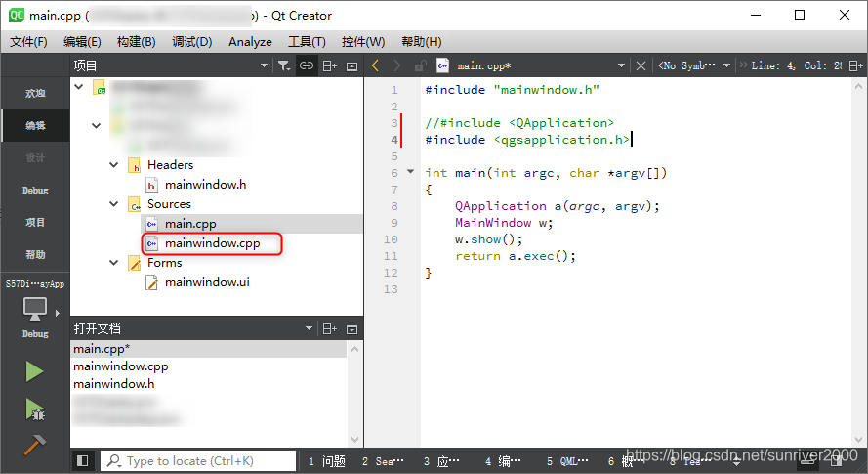Open the 编辑(E) menu
The width and height of the screenshot is (868, 474).
coord(82,42)
